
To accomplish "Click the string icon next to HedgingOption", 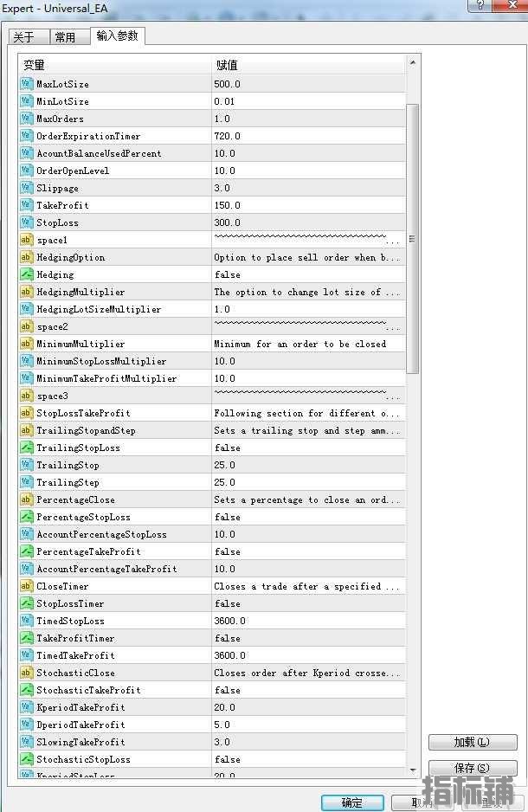I will tap(26, 257).
